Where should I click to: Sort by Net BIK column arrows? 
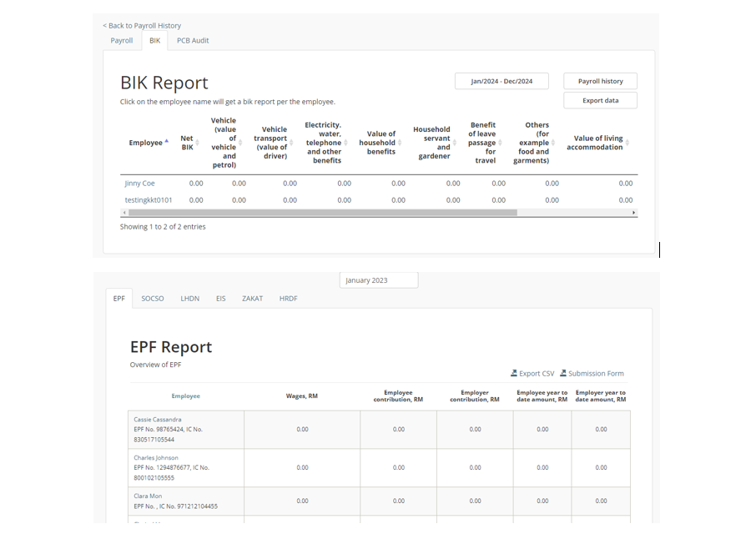pos(197,143)
